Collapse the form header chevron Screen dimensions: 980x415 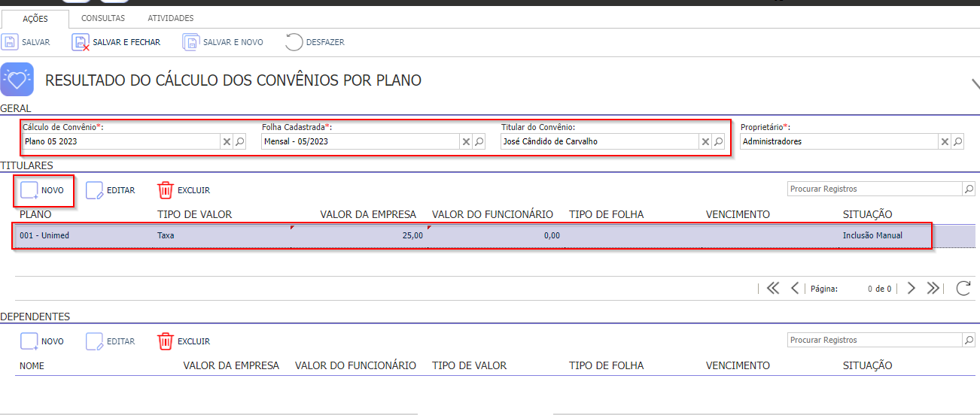(x=973, y=83)
